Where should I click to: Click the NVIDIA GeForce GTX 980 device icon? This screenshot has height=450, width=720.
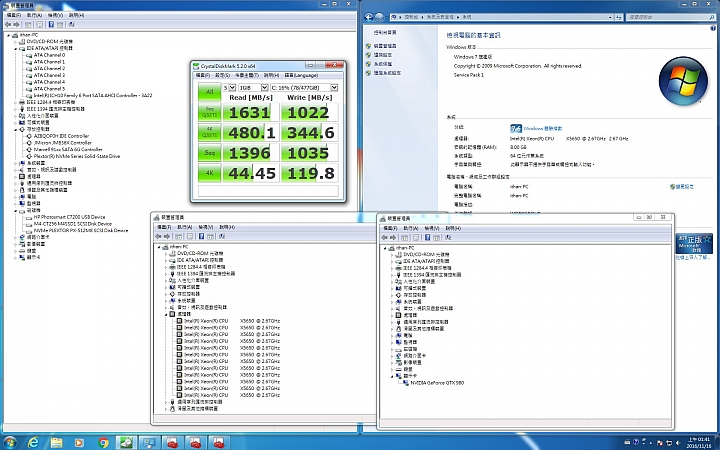coord(406,382)
